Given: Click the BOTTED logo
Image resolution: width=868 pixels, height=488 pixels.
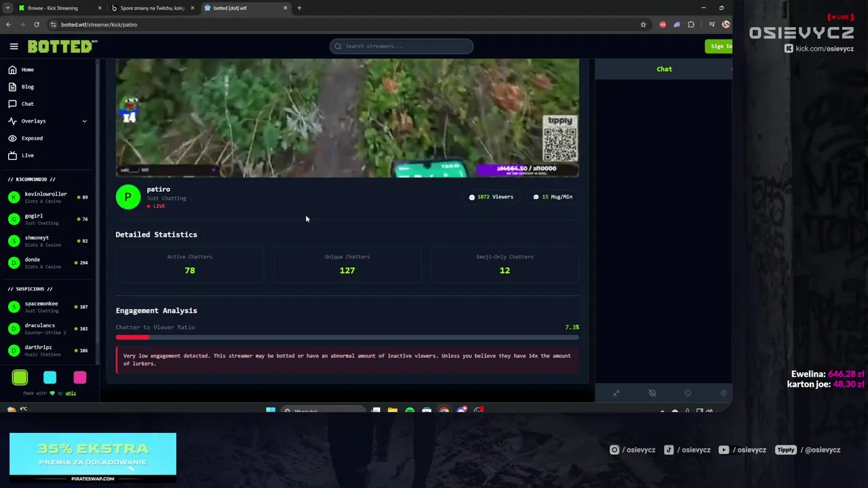Looking at the screenshot, I should (62, 46).
